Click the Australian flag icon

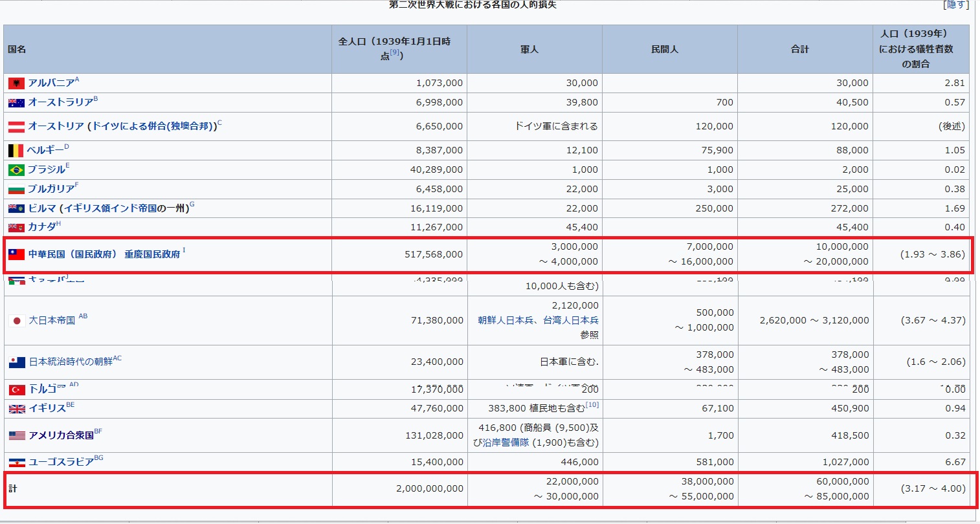pyautogui.click(x=16, y=103)
